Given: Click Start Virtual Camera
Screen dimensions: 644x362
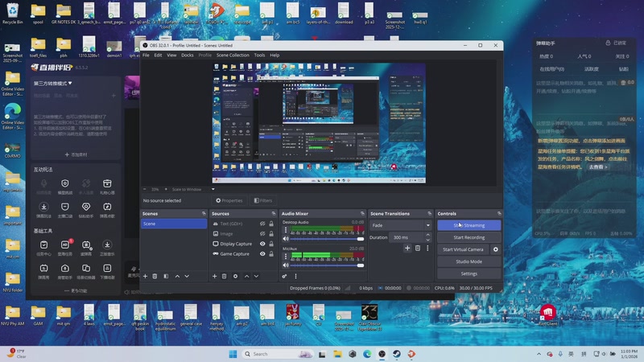Looking at the screenshot, I should (464, 249).
